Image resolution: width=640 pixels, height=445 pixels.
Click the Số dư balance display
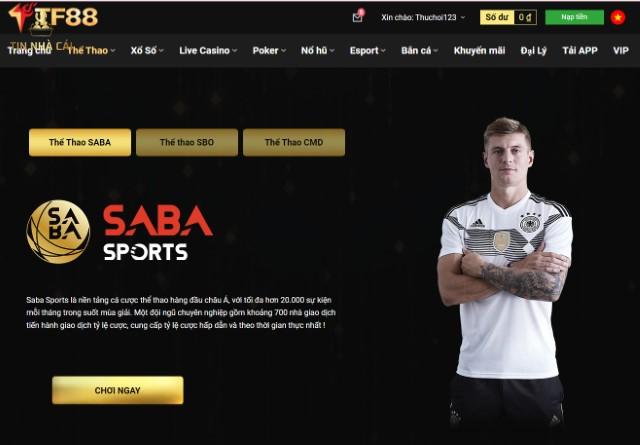point(508,17)
